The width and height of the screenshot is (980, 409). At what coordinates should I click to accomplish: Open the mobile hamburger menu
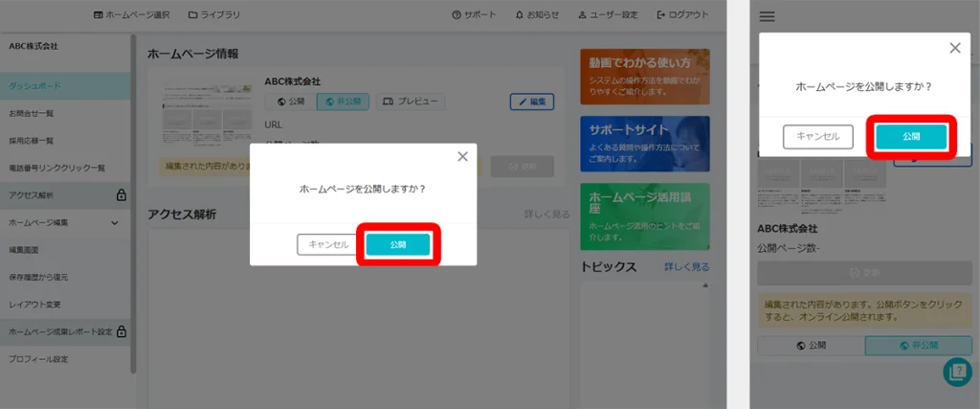(767, 16)
